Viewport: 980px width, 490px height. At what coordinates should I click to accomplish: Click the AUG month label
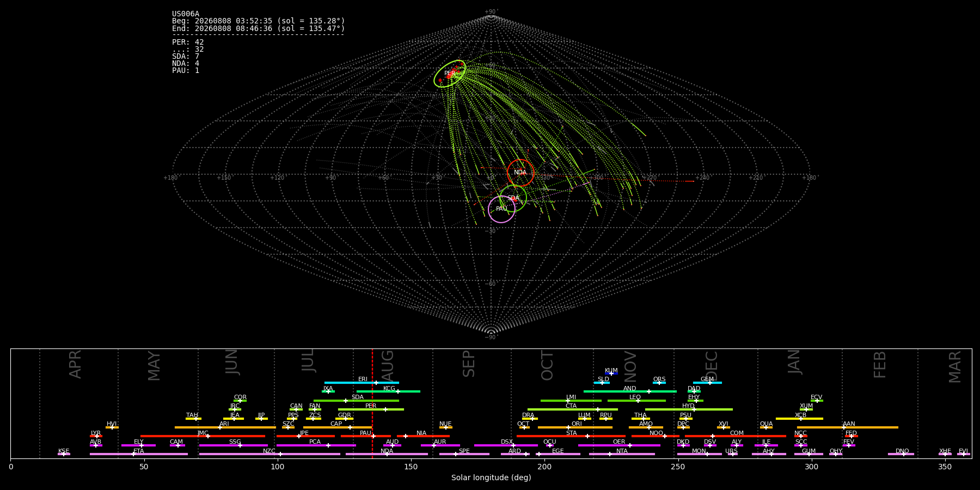(x=388, y=363)
